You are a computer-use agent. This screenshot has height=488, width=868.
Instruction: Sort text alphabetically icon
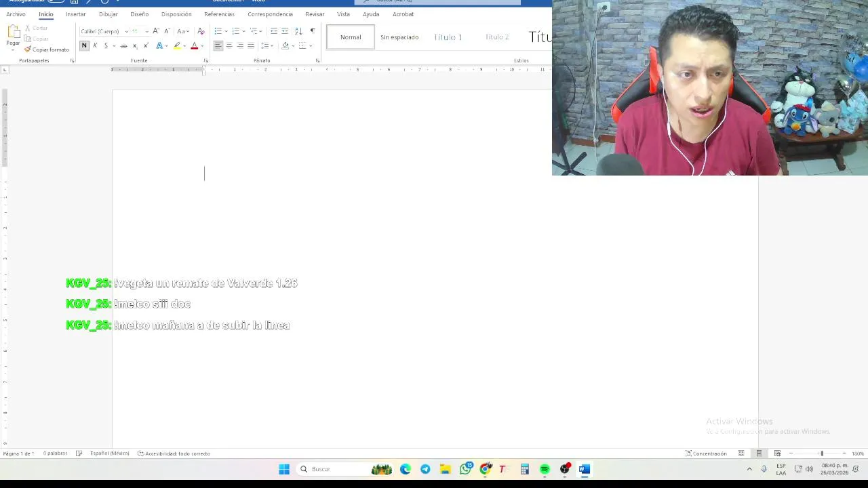298,31
